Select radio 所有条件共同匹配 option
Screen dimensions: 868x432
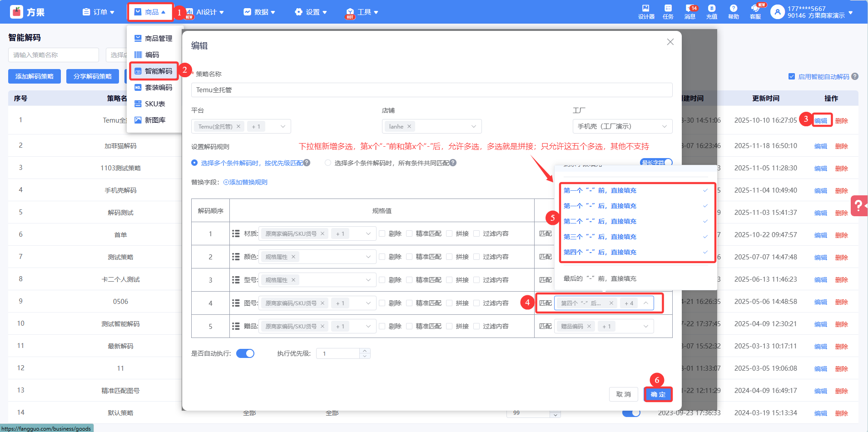(x=328, y=163)
